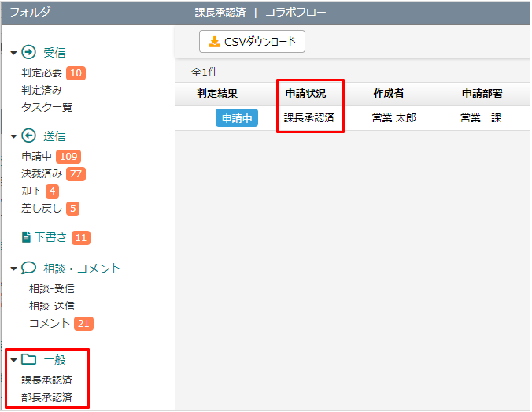The width and height of the screenshot is (532, 412).
Task: Click the 10 badge beside 判定必要
Action: coord(76,73)
